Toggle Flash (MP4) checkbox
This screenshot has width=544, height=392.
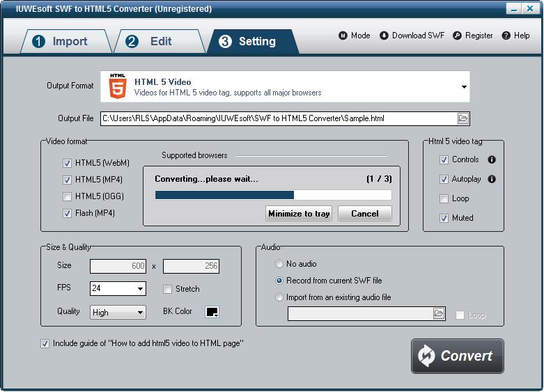click(x=67, y=213)
